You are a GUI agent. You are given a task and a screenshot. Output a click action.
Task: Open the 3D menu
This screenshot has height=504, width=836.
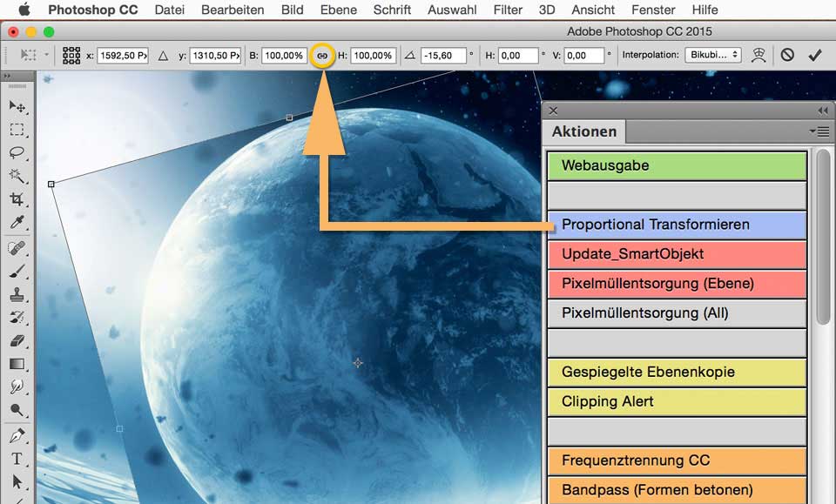547,10
